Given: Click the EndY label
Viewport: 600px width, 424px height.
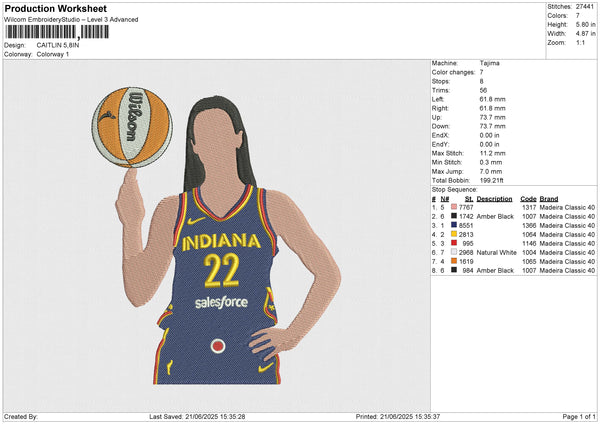Looking at the screenshot, I should click(440, 144).
